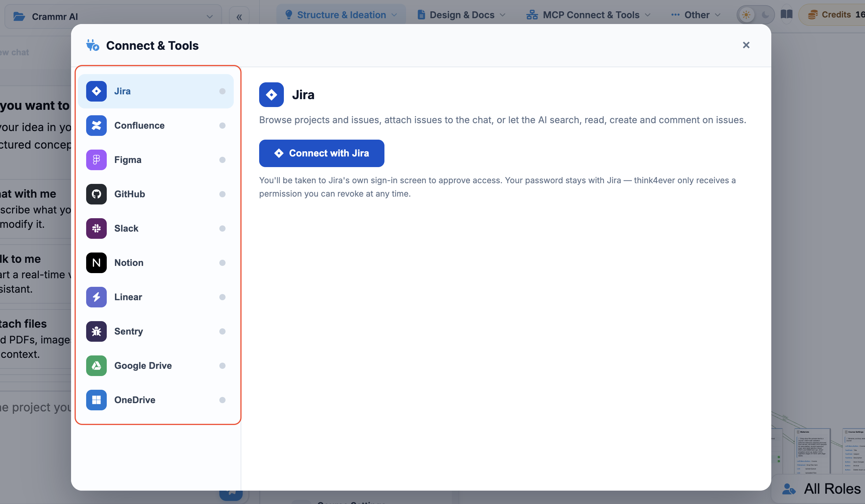The height and width of the screenshot is (504, 865).
Task: Select the Slack logo icon
Action: (x=96, y=228)
